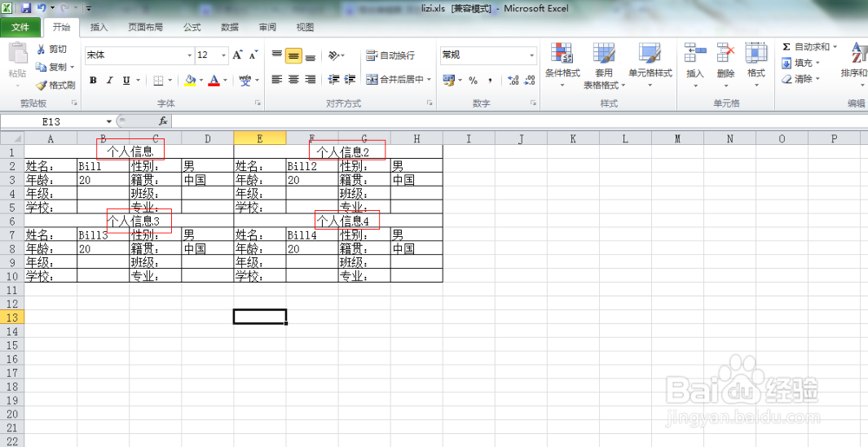Click the formula bar input
The width and height of the screenshot is (868, 447).
pyautogui.click(x=519, y=121)
